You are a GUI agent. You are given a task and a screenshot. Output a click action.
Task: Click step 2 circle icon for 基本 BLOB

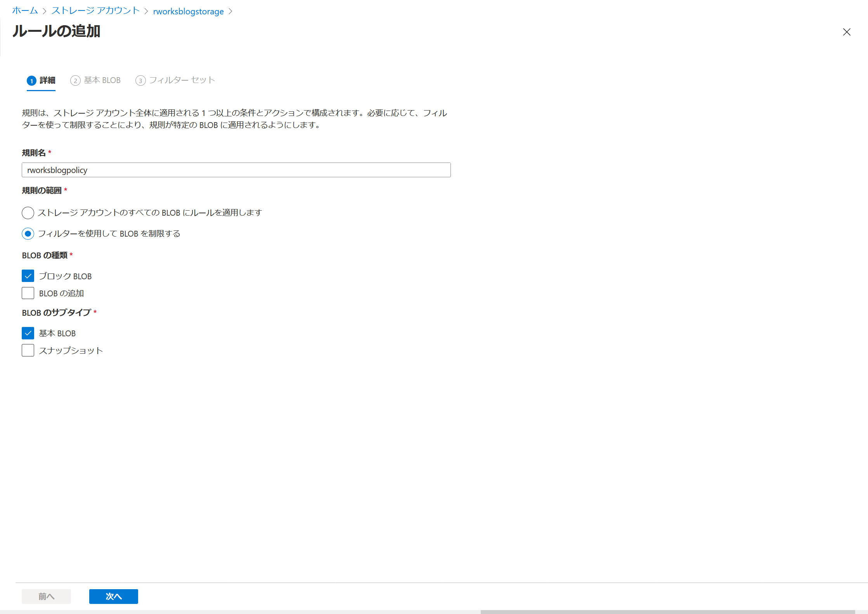pyautogui.click(x=75, y=81)
